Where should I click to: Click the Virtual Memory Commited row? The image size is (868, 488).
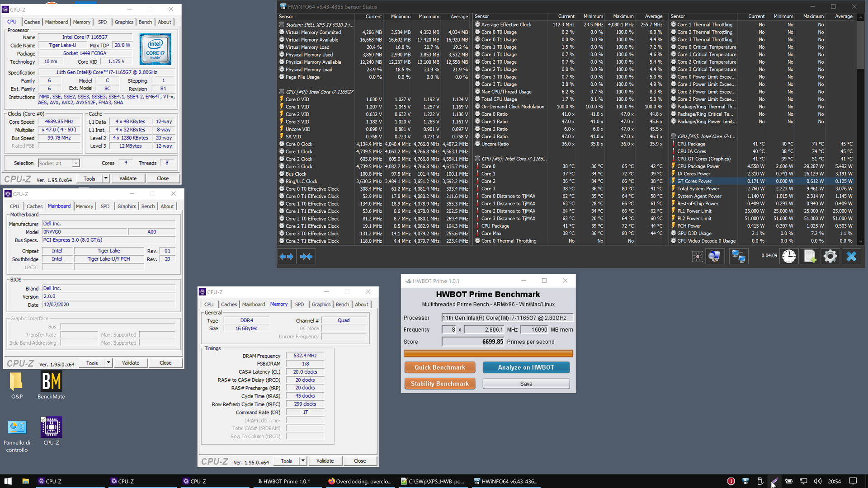click(374, 32)
